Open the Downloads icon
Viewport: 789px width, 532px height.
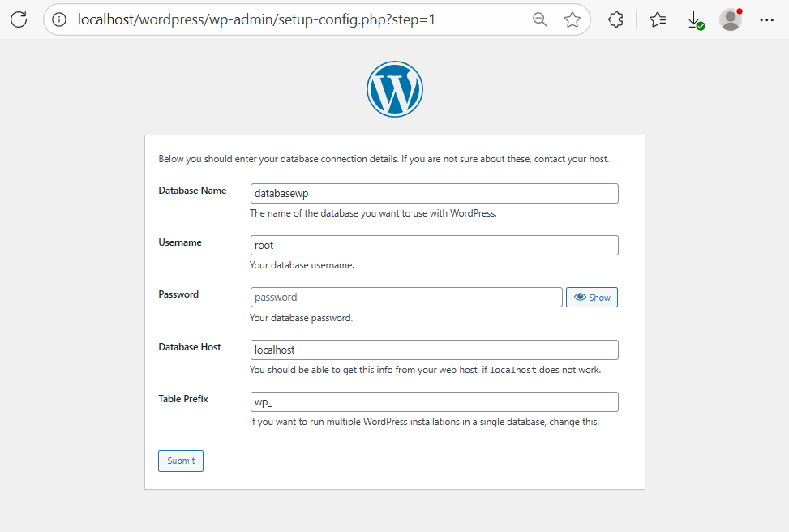pyautogui.click(x=695, y=19)
